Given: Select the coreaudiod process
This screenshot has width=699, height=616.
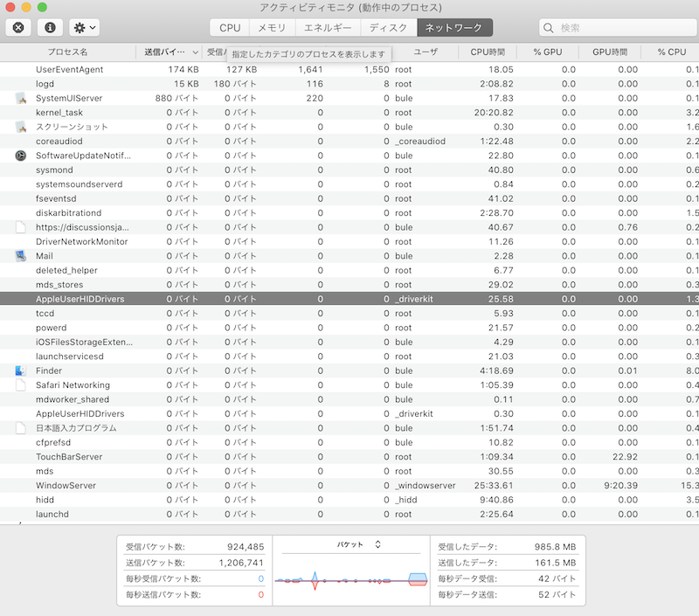Looking at the screenshot, I should (x=349, y=142).
